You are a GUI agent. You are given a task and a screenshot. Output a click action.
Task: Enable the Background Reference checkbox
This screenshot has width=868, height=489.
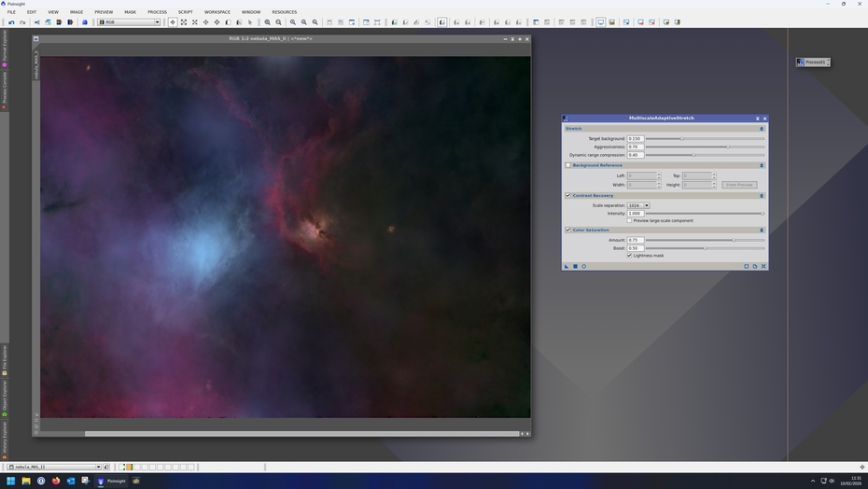[567, 165]
